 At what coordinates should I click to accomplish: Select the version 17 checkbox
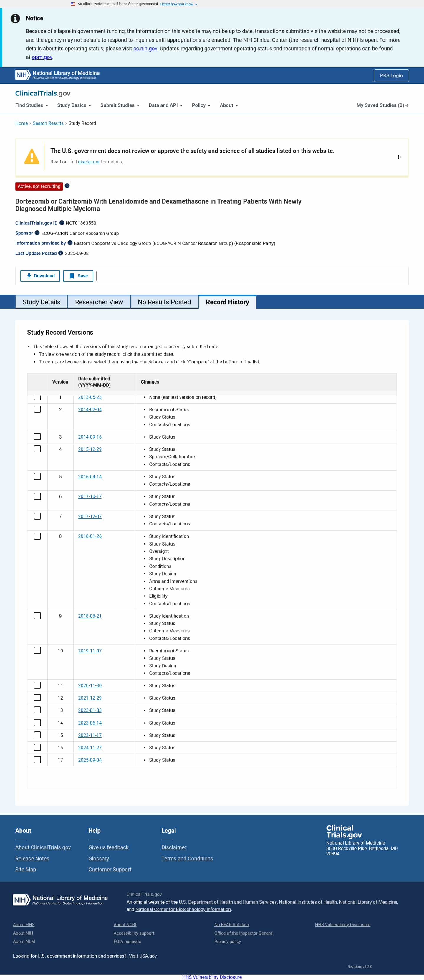click(x=37, y=760)
